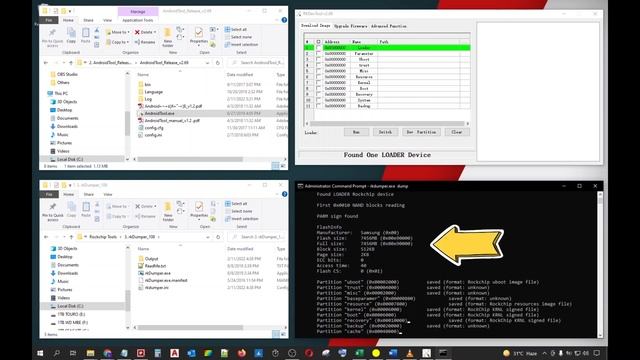640x360 pixels.
Task: Check the Recovery row checkbox in AndroidTool
Action: tap(318, 94)
